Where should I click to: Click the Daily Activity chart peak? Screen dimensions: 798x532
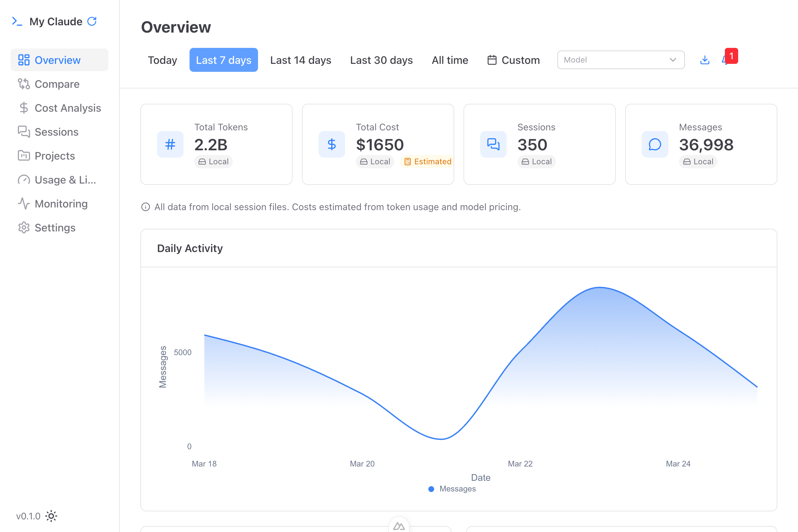click(600, 288)
